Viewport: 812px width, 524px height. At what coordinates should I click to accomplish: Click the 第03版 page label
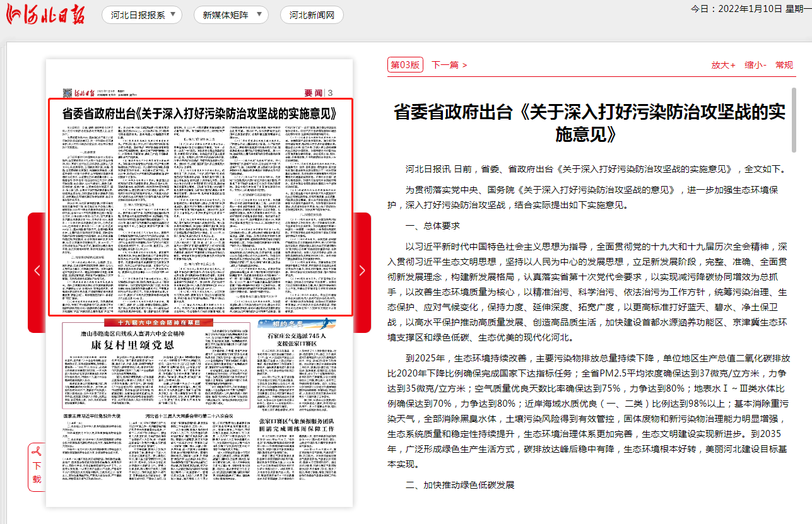pos(404,65)
